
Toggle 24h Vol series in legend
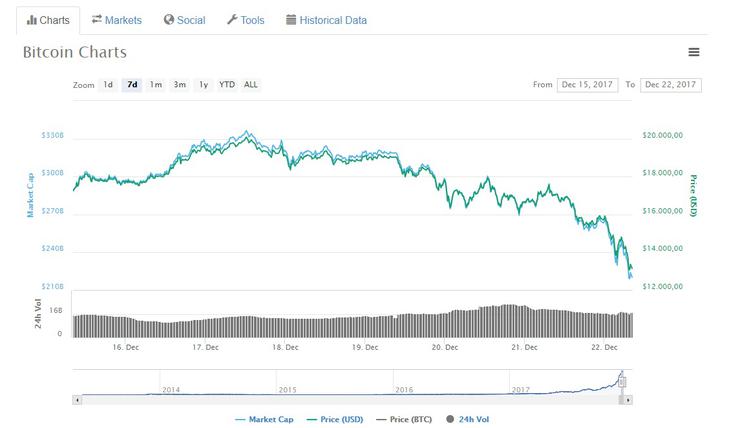click(468, 419)
